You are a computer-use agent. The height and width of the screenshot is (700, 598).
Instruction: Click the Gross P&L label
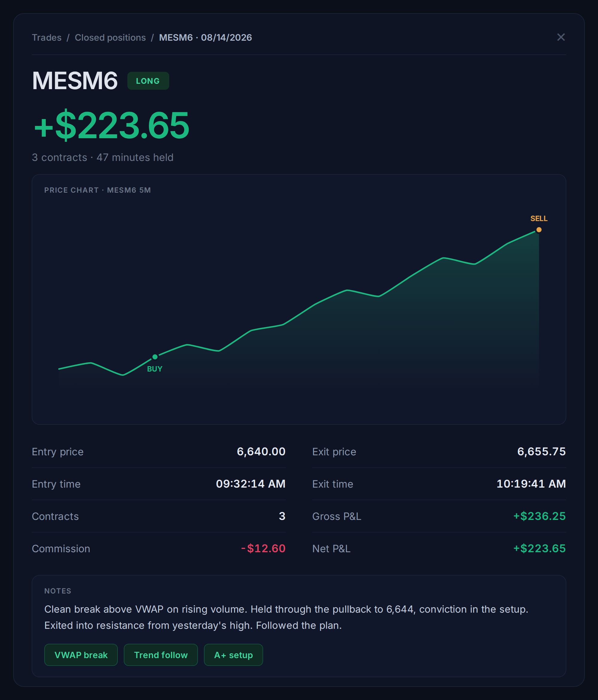click(337, 516)
